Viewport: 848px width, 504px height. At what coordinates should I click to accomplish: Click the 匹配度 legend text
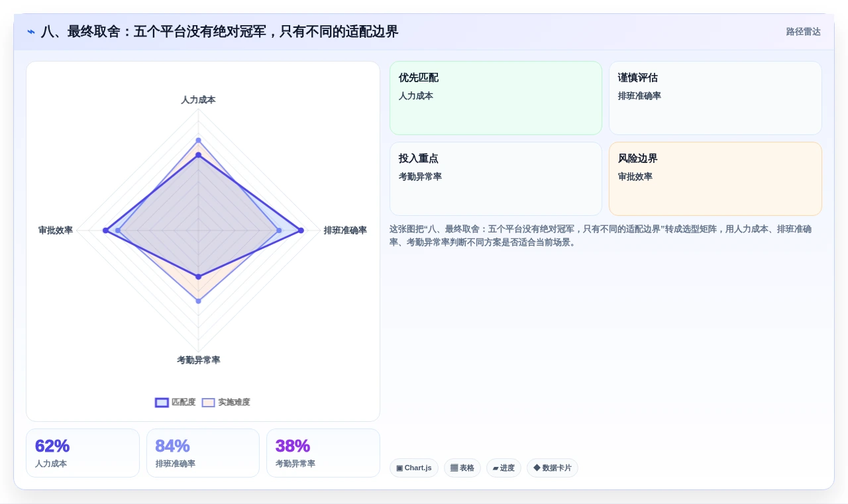(x=184, y=402)
